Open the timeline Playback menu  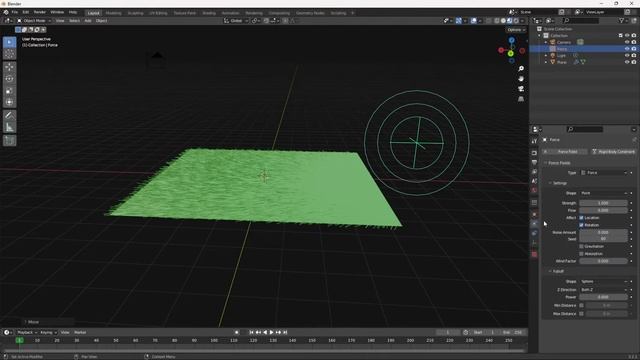tap(27, 332)
